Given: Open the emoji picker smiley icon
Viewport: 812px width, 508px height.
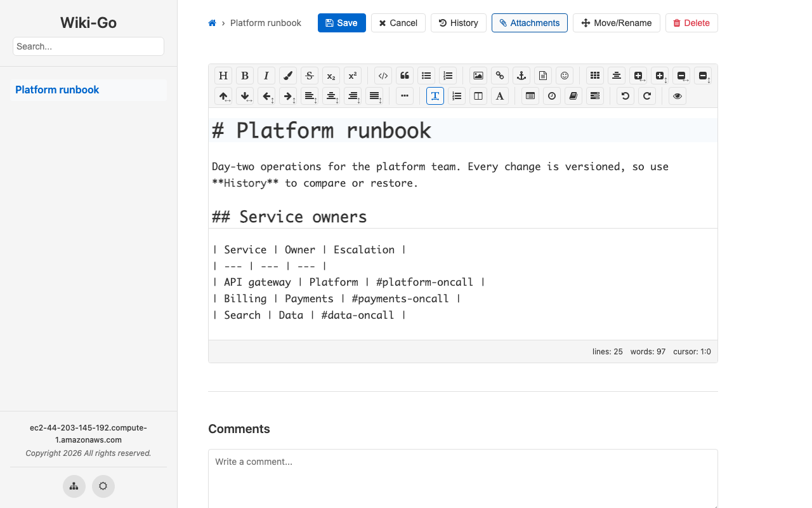Looking at the screenshot, I should click(x=565, y=76).
